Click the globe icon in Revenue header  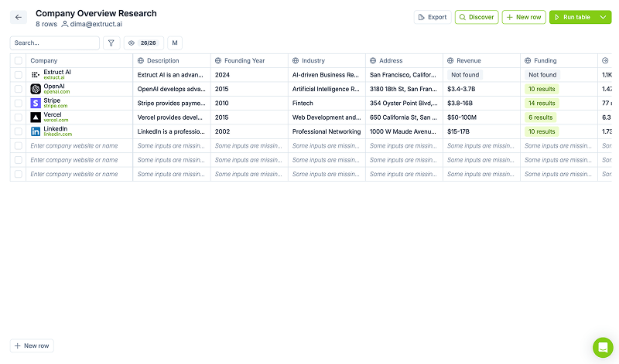[x=450, y=61]
